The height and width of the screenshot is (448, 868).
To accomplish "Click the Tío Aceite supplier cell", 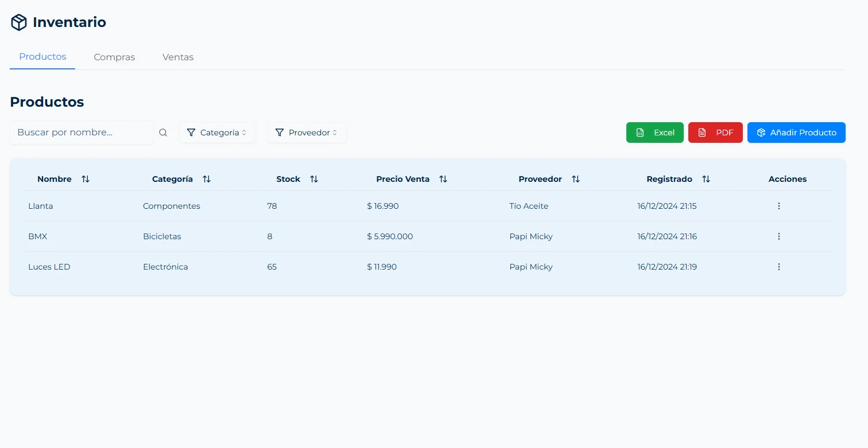I will tap(529, 206).
